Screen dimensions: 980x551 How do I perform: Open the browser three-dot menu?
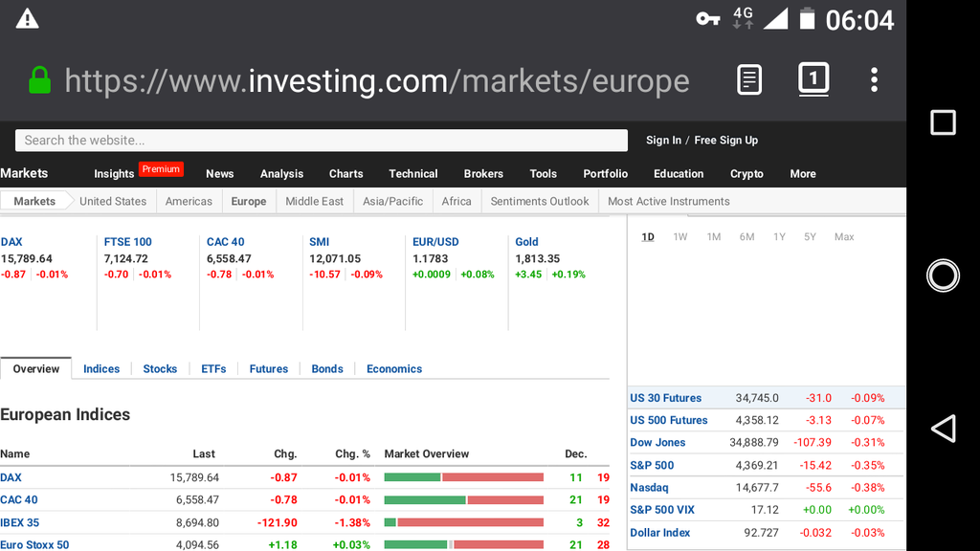[x=874, y=80]
